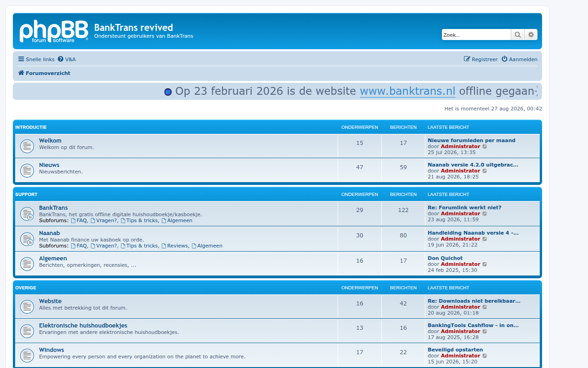Open Elektronische huishoudboekjes forum
This screenshot has width=588, height=368.
pos(83,326)
